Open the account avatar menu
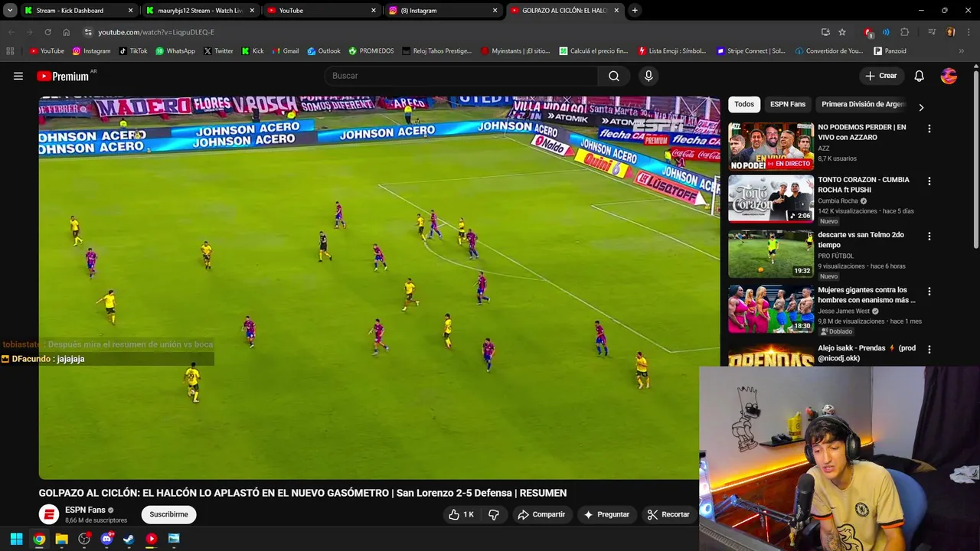Screen dimensions: 980x551 pos(949,76)
